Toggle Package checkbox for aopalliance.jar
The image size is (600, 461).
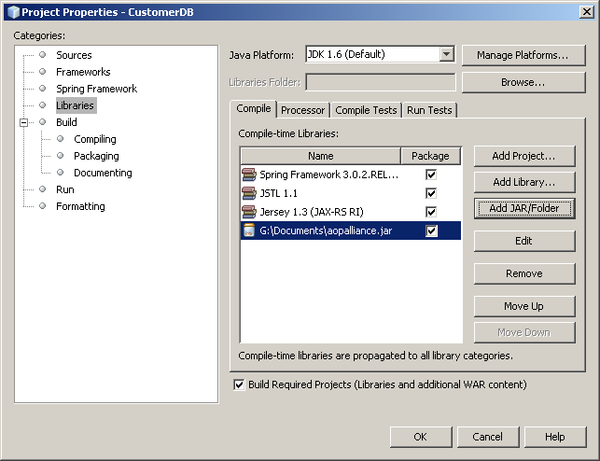(x=431, y=231)
